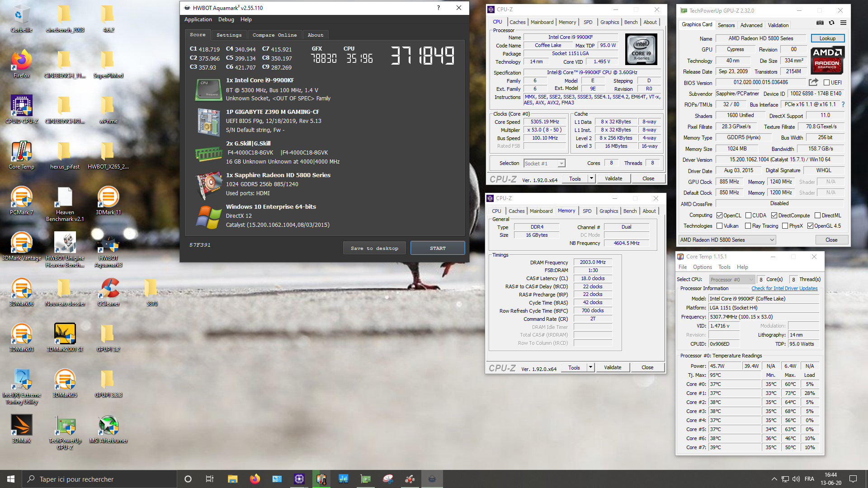Open the Firefox desktop shortcut
The height and width of the screenshot is (488, 868).
point(21,64)
